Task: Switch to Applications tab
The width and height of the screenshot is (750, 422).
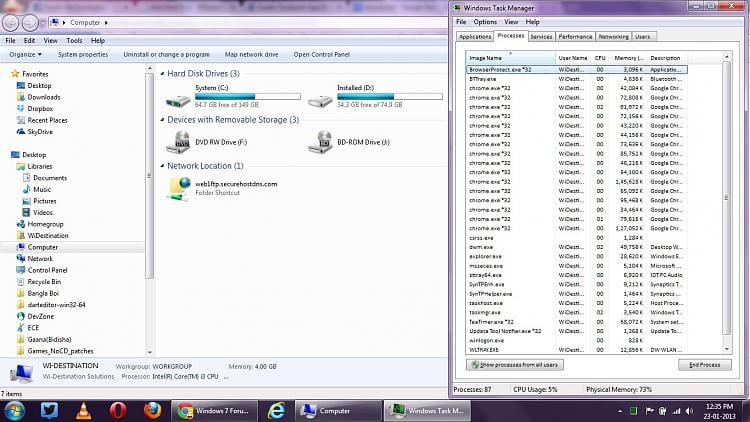Action: [474, 37]
